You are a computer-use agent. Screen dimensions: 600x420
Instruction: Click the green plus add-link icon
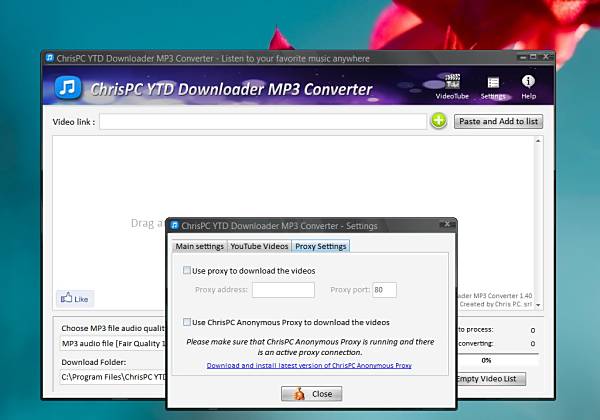click(439, 121)
